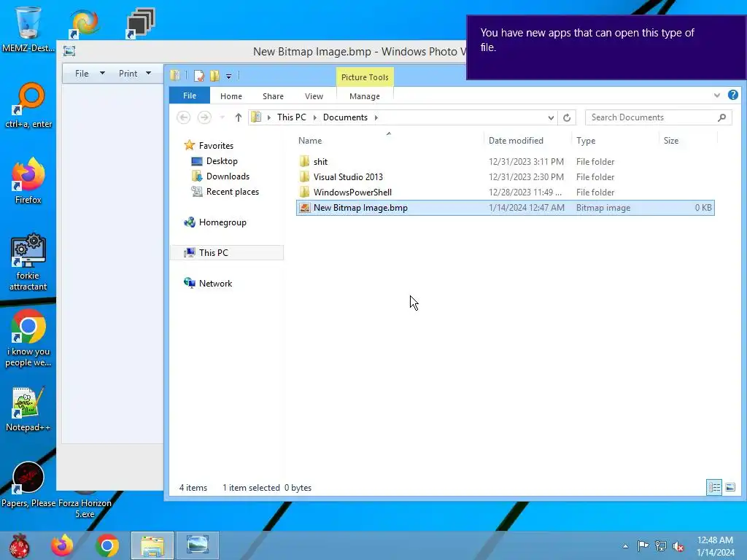Screen dimensions: 747x560
Task: Show hidden tray icons arrow
Action: coord(625,546)
